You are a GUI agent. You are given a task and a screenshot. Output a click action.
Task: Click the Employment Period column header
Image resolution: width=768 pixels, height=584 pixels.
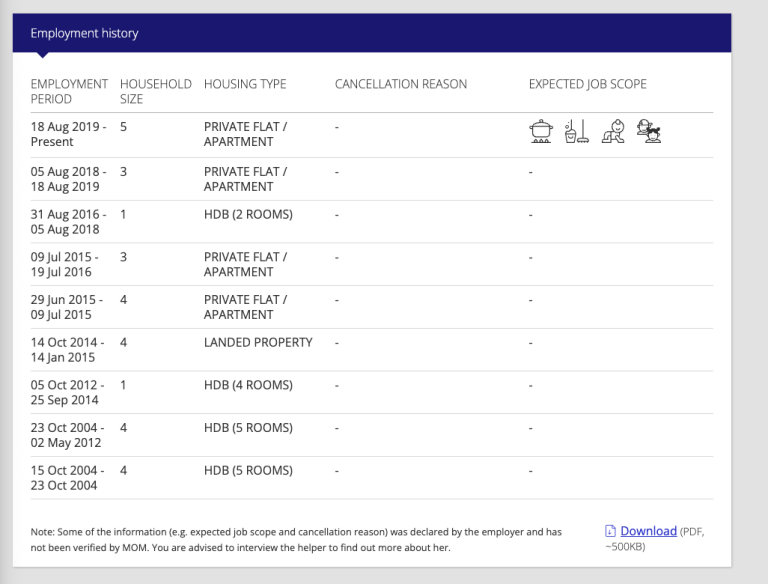69,92
